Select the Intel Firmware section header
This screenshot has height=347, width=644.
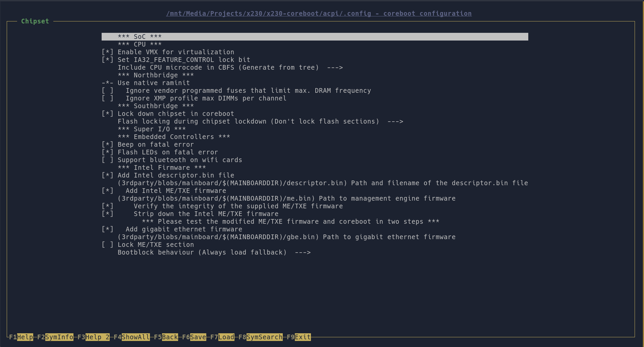(x=162, y=167)
